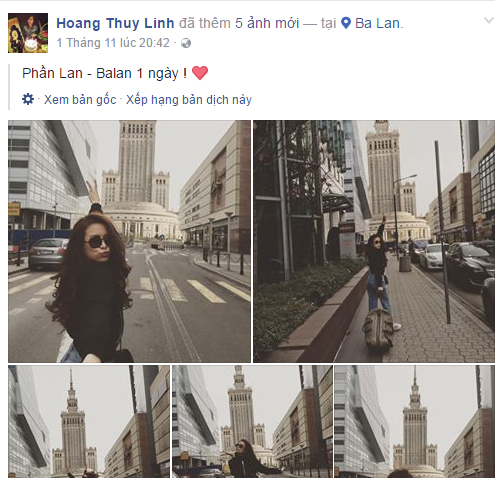Open bottom-left tower photo thumbnail

[x=89, y=422]
